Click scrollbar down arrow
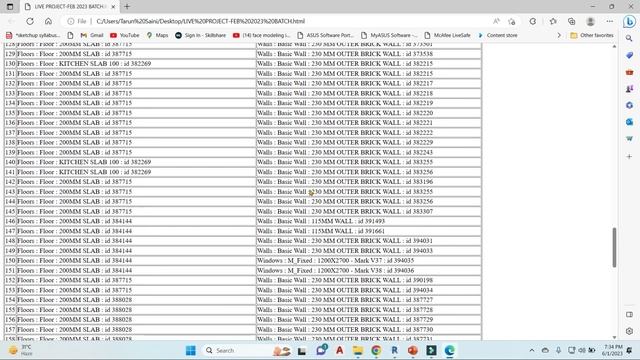640x360 pixels. (x=614, y=337)
